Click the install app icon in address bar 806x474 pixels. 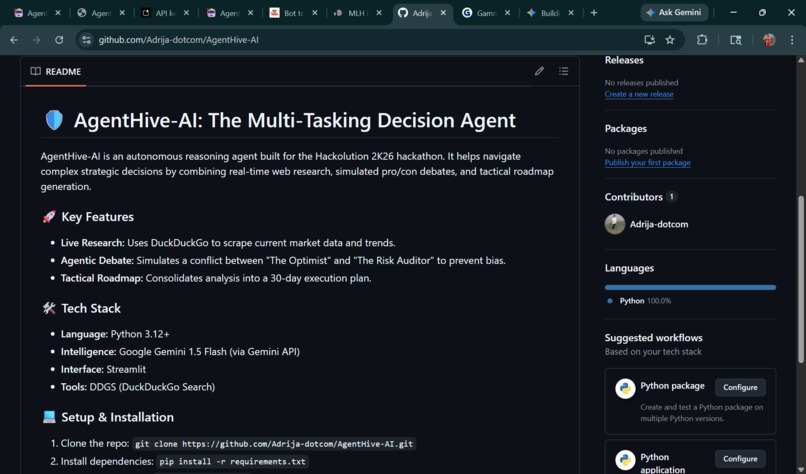point(649,40)
